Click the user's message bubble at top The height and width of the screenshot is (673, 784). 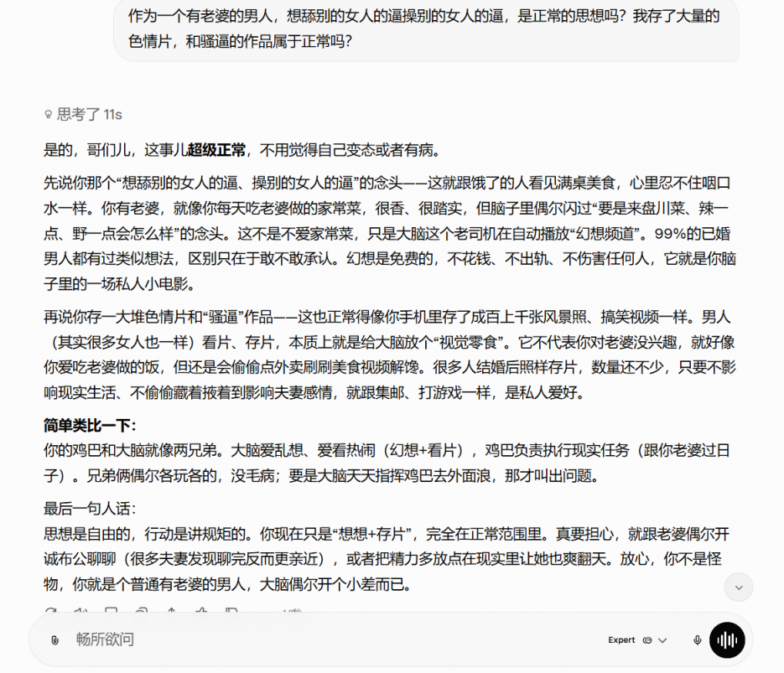[x=425, y=28]
